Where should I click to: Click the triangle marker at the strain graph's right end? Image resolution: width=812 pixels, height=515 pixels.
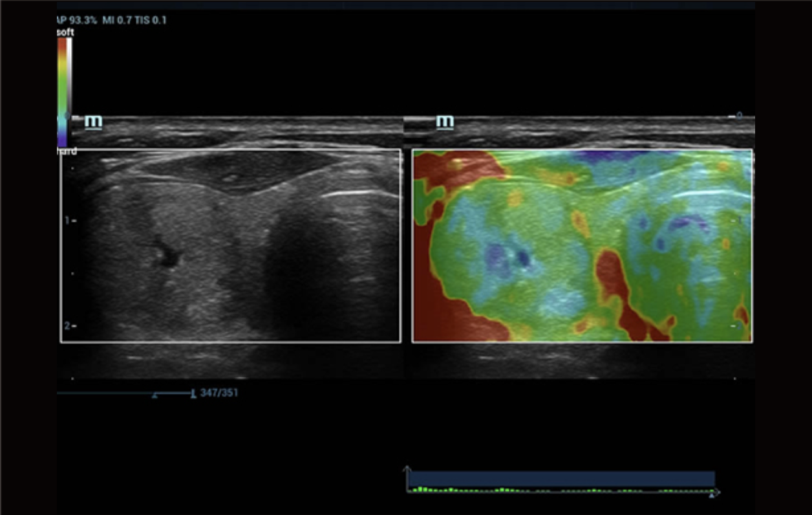tap(712, 494)
